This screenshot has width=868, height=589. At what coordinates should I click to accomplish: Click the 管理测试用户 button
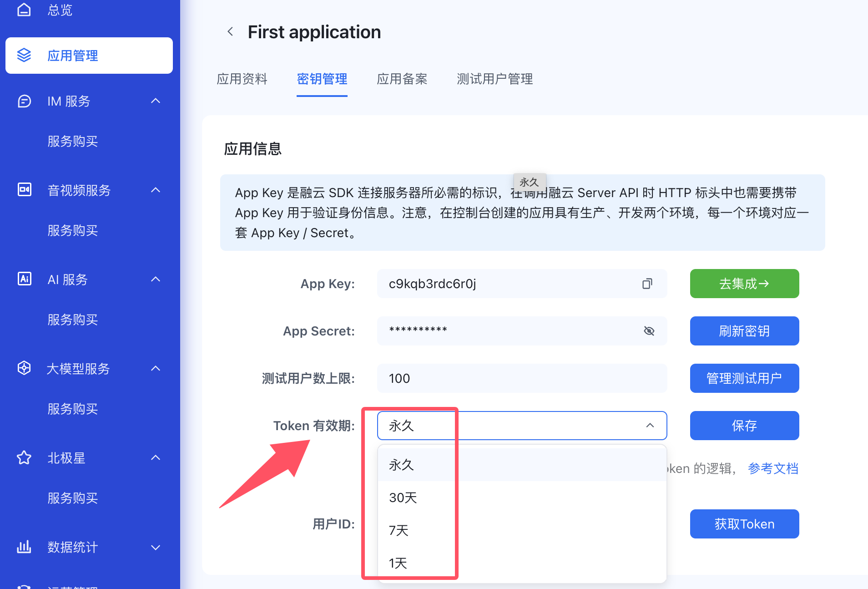tap(744, 378)
